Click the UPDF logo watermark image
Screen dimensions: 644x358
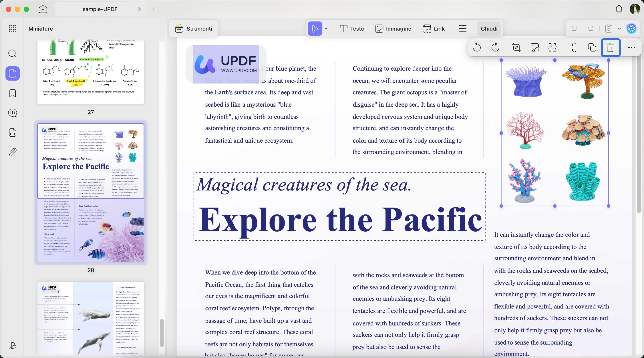pos(226,64)
